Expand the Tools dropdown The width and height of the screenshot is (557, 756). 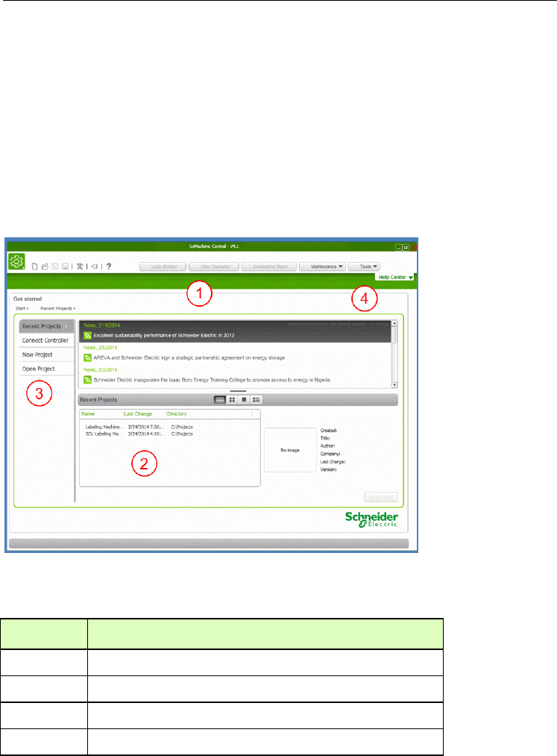[364, 266]
